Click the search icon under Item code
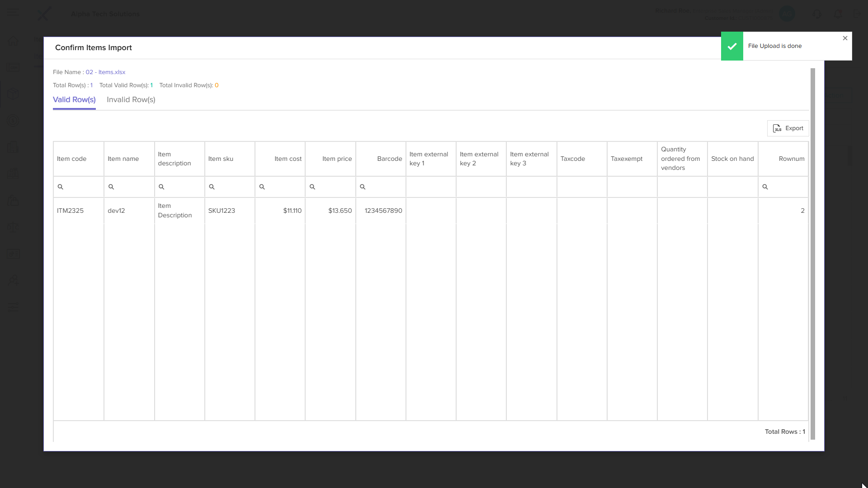The height and width of the screenshot is (488, 868). [x=60, y=187]
